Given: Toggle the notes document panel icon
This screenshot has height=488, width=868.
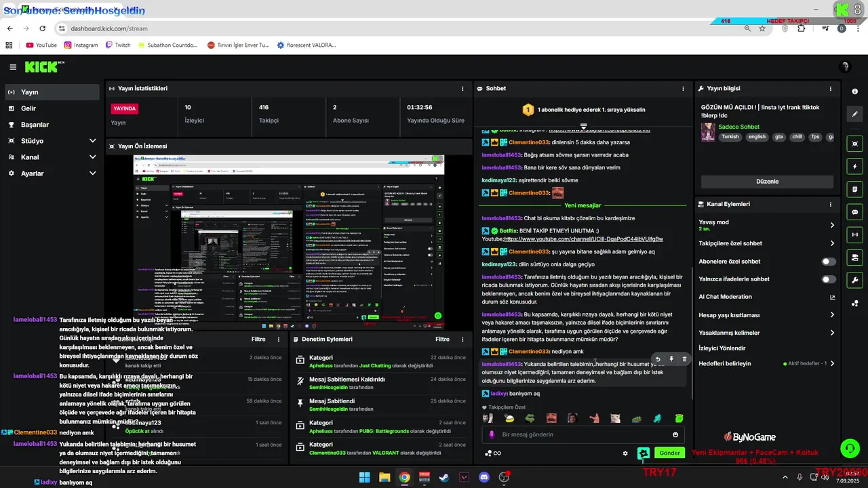Looking at the screenshot, I should click(854, 189).
